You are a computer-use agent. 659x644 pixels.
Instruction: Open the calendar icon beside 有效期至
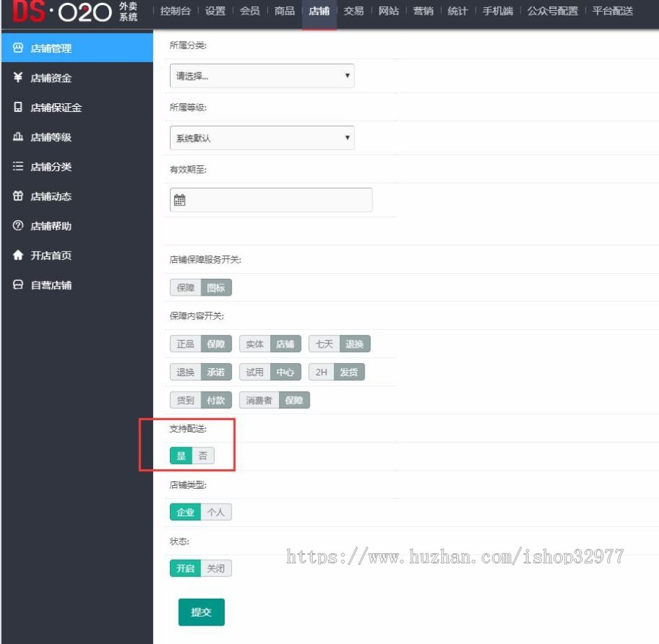179,199
